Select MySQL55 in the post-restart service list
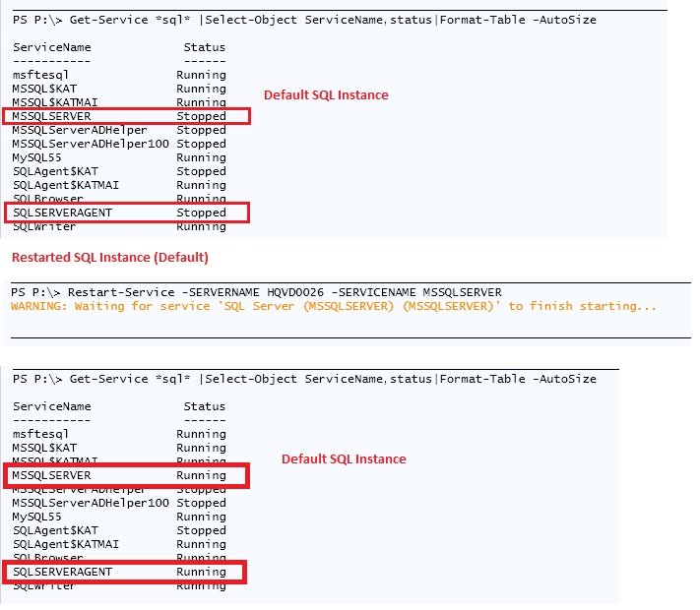 37,517
